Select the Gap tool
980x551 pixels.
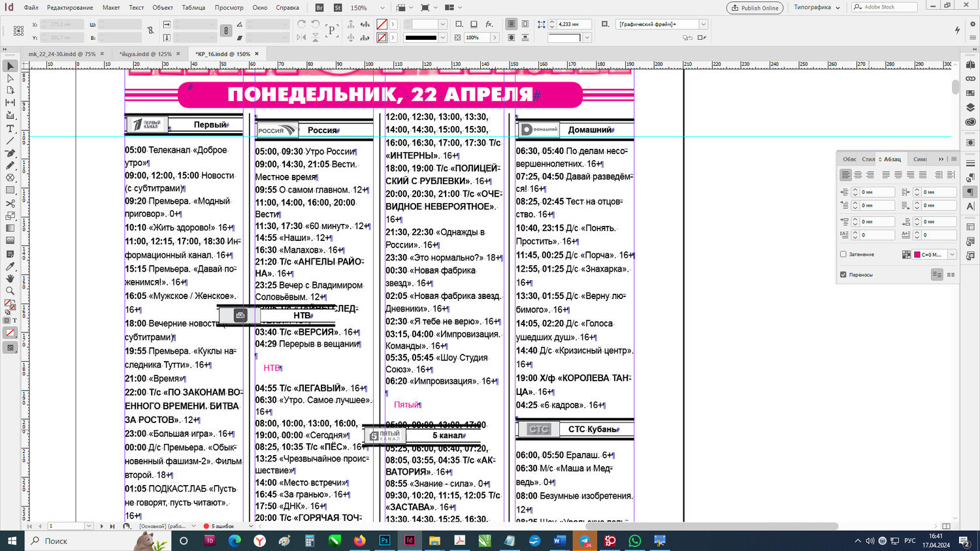pyautogui.click(x=10, y=103)
